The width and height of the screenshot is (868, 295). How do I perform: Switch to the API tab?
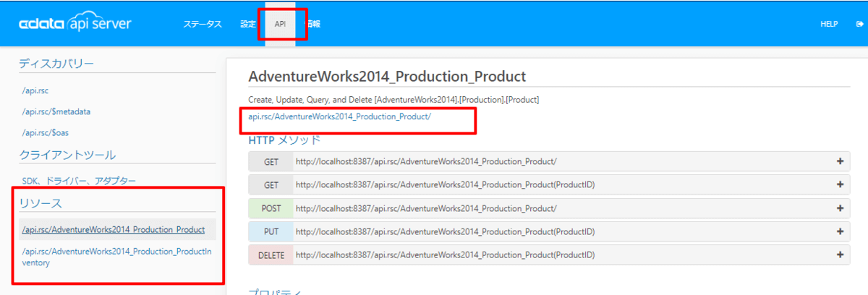tap(280, 24)
